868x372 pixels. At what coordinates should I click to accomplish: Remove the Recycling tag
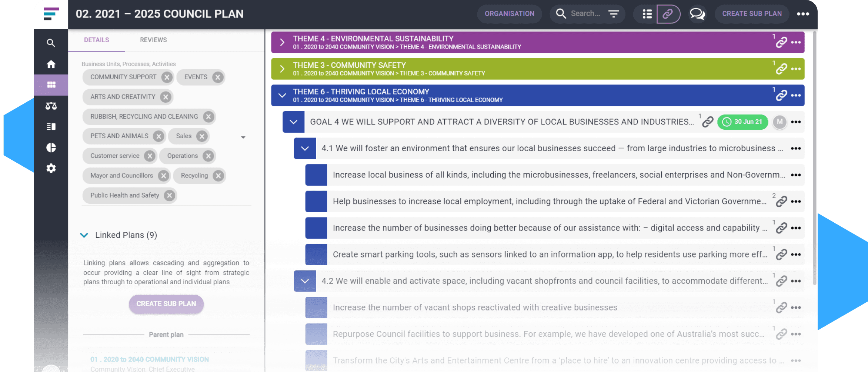pyautogui.click(x=218, y=176)
